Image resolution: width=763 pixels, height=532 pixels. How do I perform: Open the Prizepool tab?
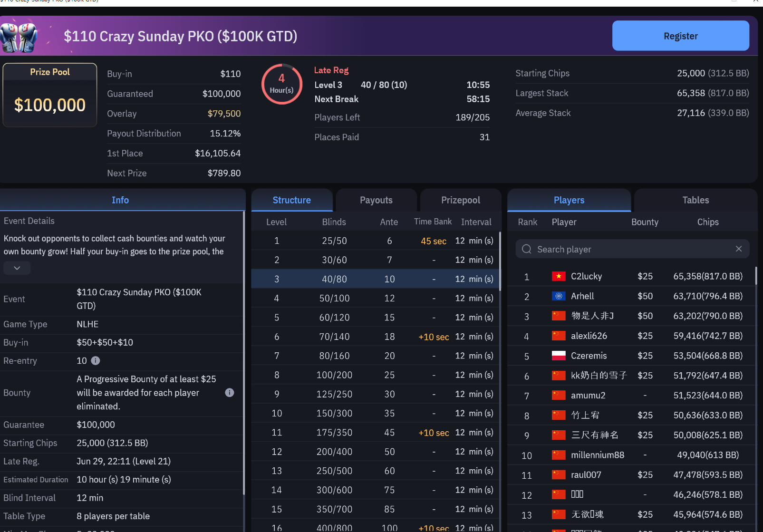(460, 200)
